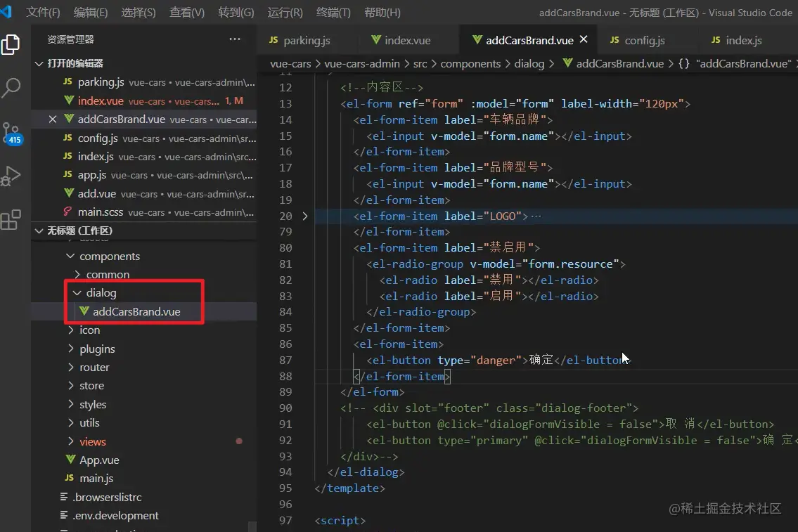
Task: Collapse the Open Editors section
Action: pyautogui.click(x=39, y=63)
